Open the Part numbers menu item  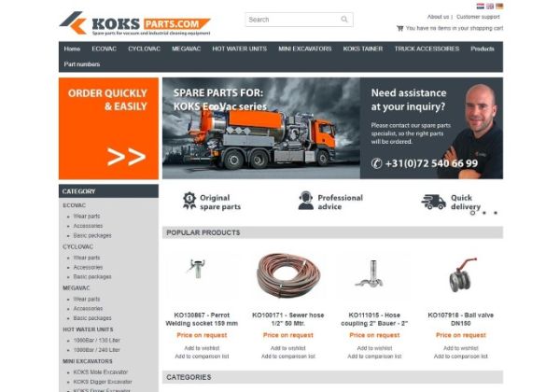coord(82,64)
